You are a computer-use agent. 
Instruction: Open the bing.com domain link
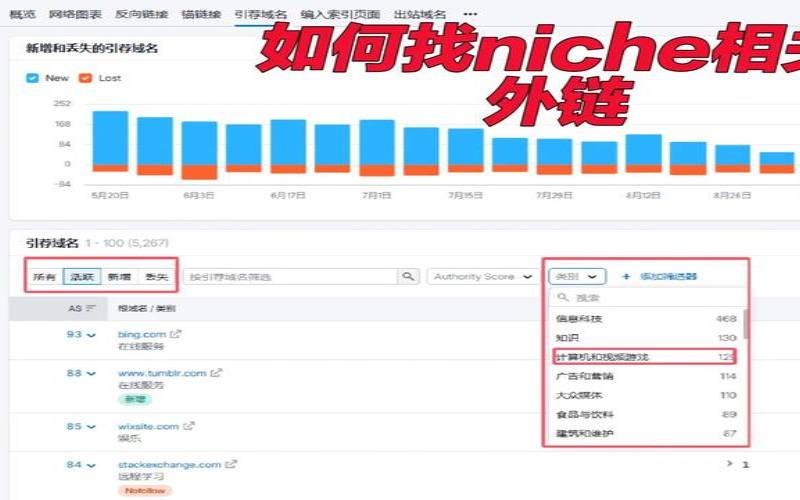(142, 334)
